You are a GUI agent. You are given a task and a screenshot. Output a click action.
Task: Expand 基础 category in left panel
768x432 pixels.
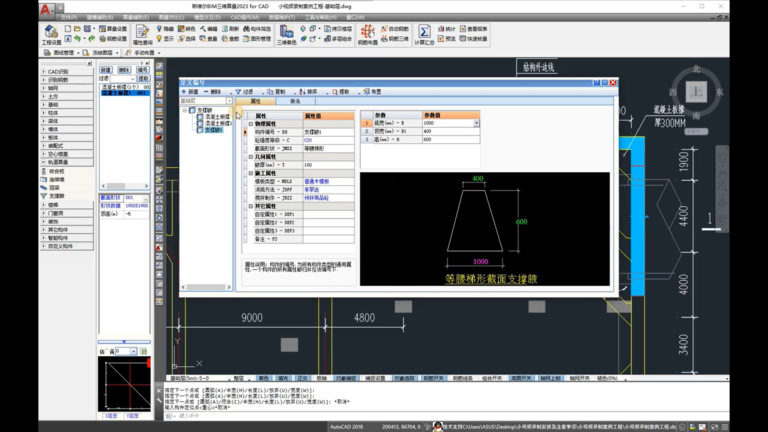coord(44,104)
